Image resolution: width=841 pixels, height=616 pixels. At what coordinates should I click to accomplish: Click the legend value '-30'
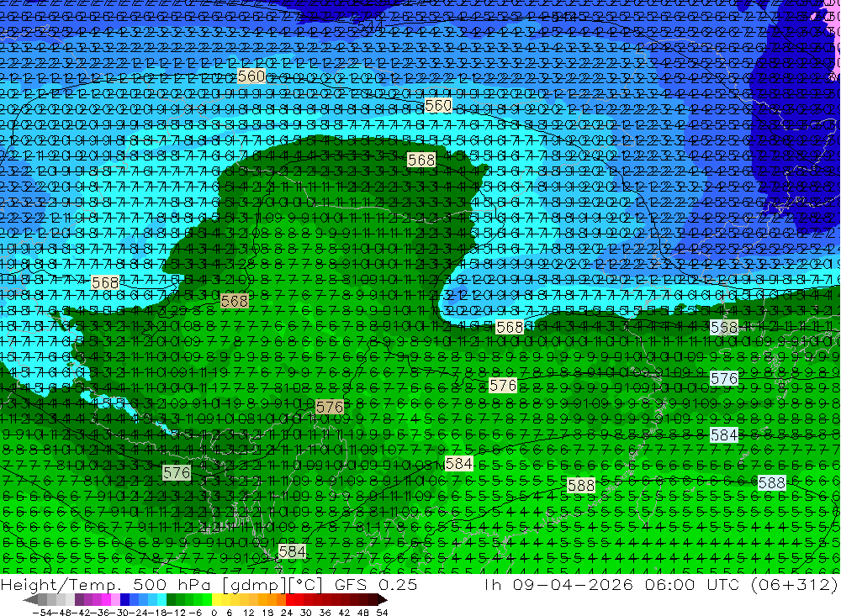click(x=119, y=613)
